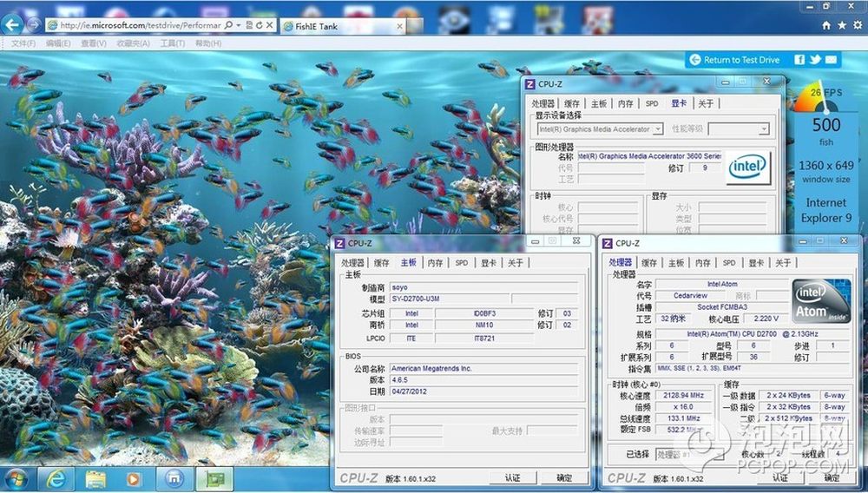Click the SY-D2700-U3M model field
Viewport: 868px width, 493px height.
450,299
